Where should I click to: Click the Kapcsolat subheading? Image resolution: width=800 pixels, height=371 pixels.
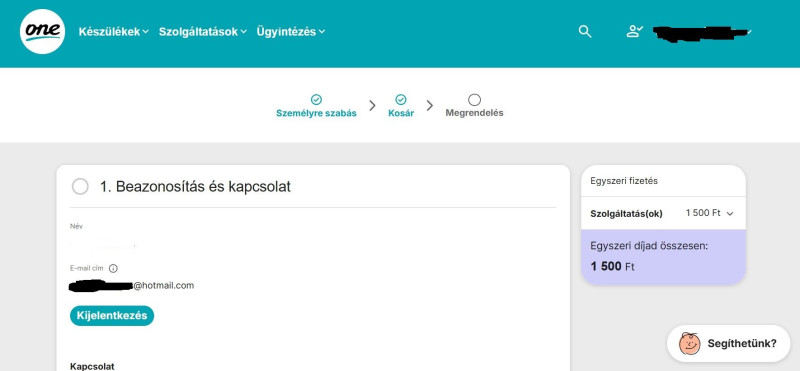pos(92,366)
